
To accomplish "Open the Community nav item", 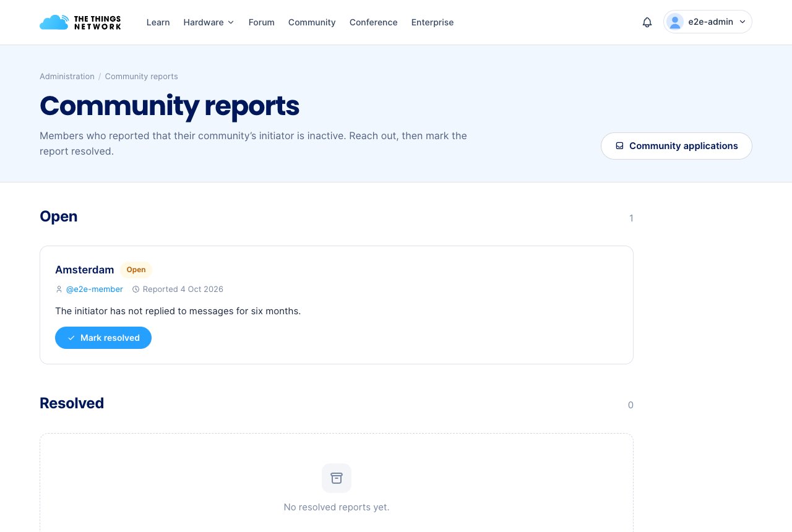I will coord(312,22).
